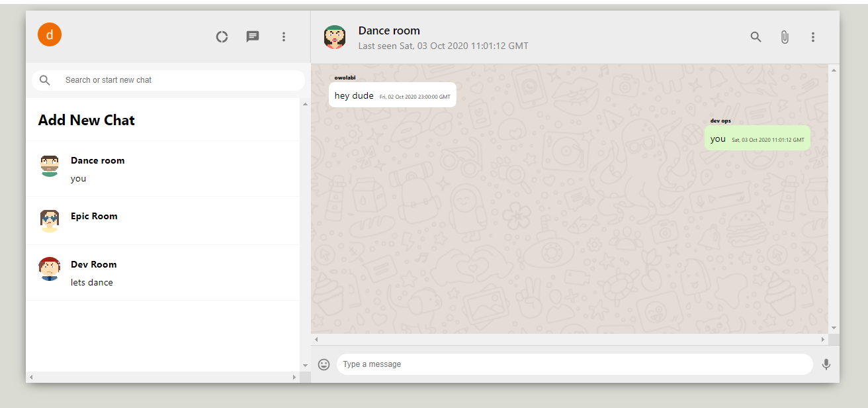The height and width of the screenshot is (408, 868).
Task: Open the chat header three-dot menu
Action: point(813,37)
